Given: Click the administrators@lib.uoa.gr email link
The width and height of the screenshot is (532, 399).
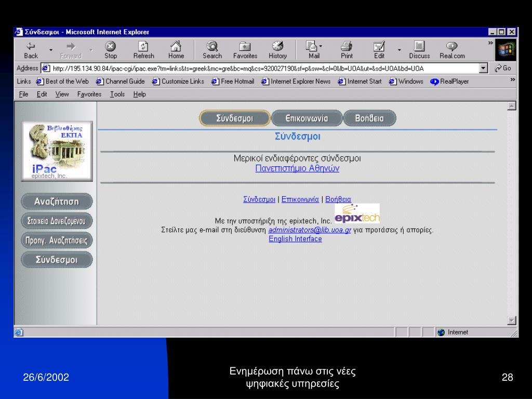Looking at the screenshot, I should (x=310, y=230).
